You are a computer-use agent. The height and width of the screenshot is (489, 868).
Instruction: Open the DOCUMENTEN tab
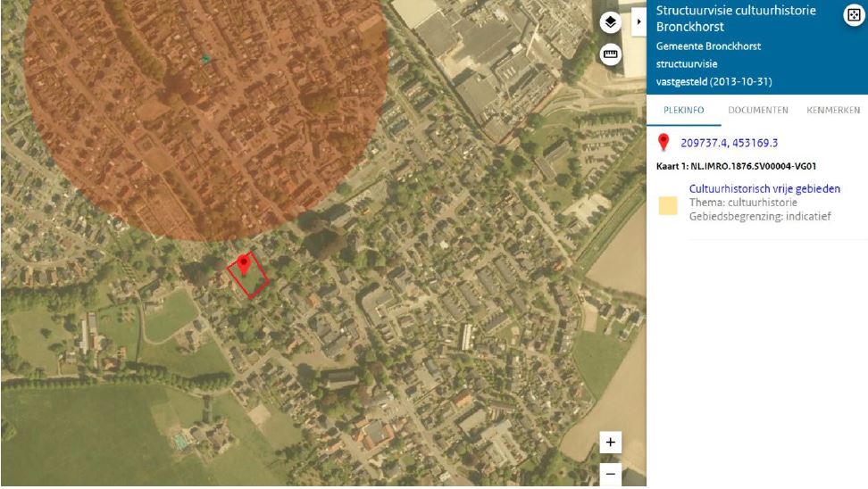pyautogui.click(x=758, y=110)
